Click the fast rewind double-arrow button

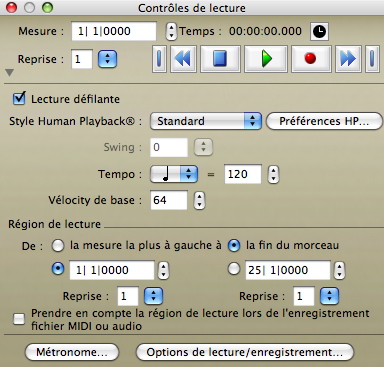183,59
